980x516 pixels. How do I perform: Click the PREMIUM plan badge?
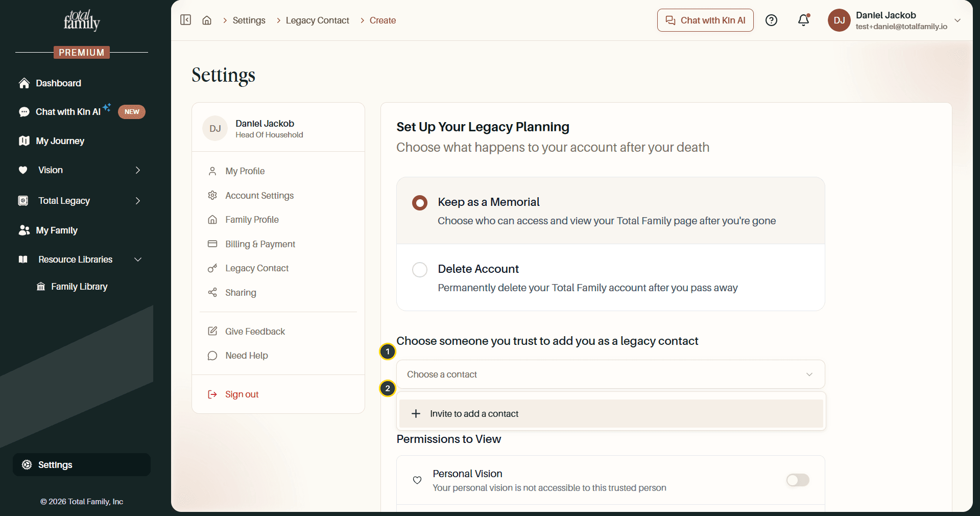coord(82,53)
